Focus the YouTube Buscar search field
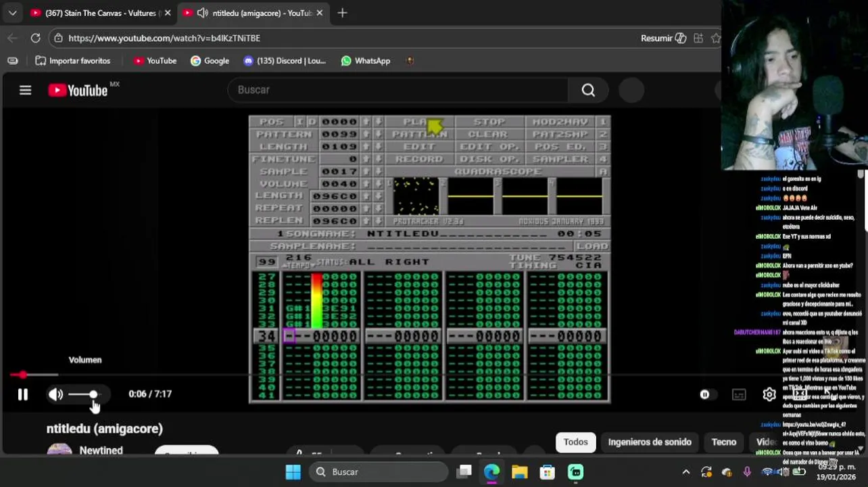 (x=397, y=90)
